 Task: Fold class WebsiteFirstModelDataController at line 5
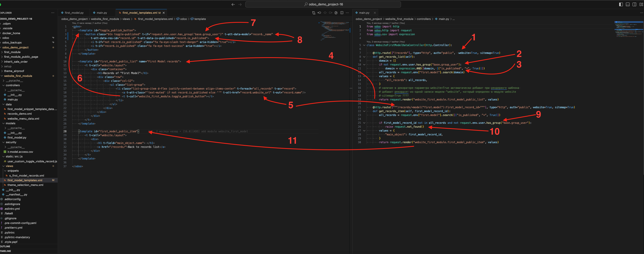click(x=364, y=45)
